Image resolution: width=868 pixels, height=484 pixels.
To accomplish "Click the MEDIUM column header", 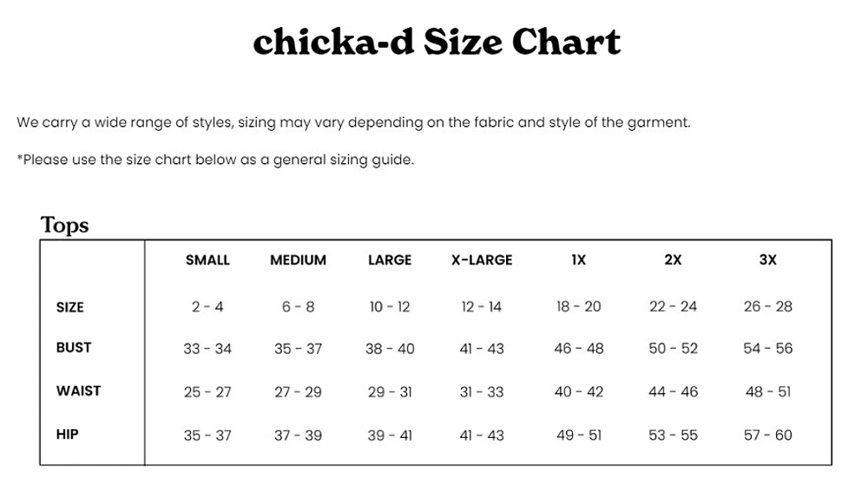I will coord(298,260).
